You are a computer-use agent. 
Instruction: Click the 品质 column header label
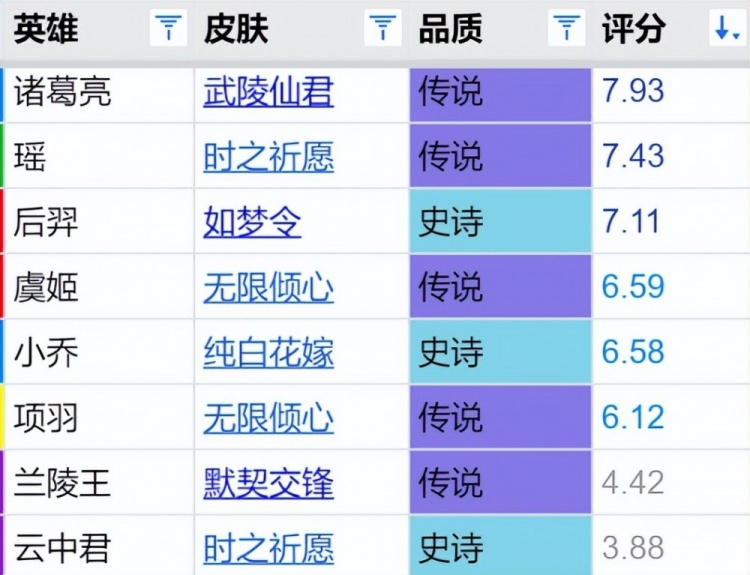450,29
